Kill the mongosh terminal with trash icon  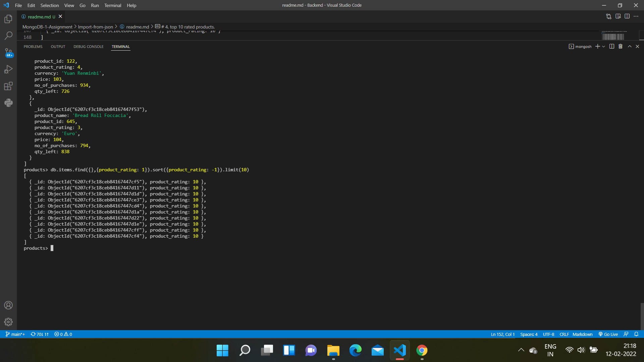coord(620,46)
